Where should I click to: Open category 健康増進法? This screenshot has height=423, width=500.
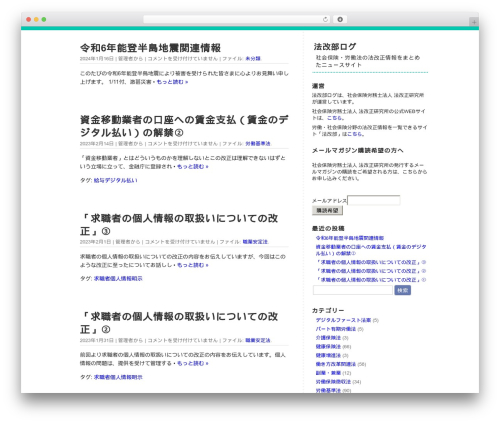point(328,355)
